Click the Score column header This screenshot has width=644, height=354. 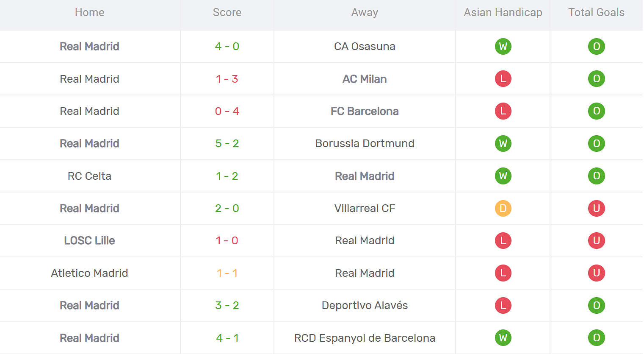click(x=227, y=12)
